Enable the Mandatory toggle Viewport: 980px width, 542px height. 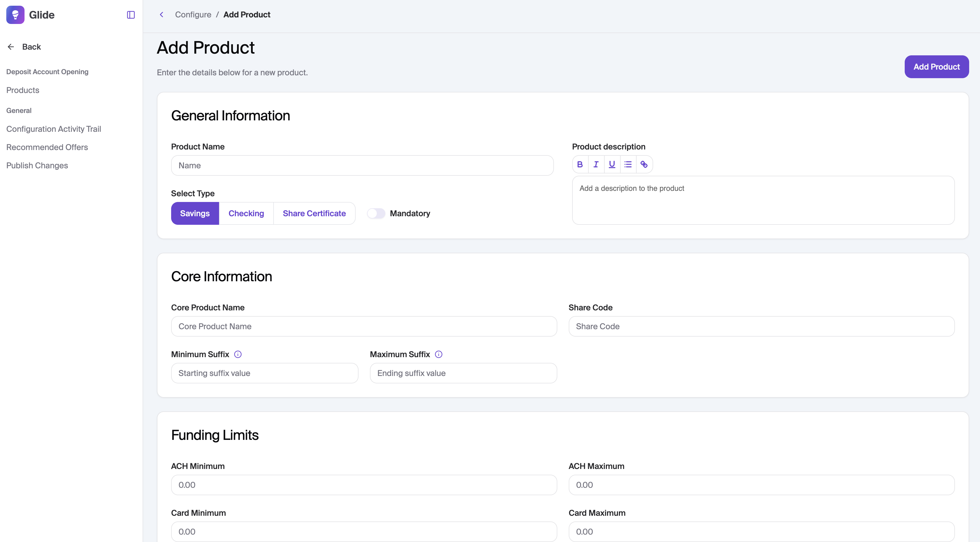pos(376,214)
